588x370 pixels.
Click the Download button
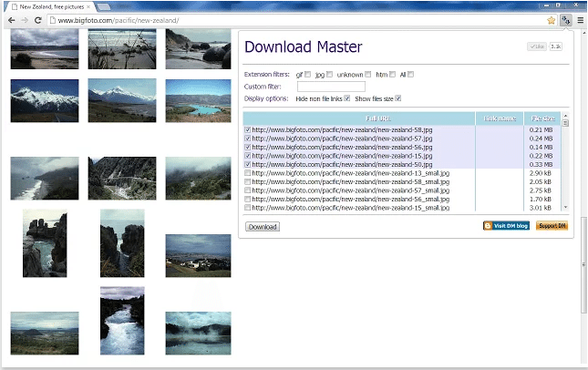click(263, 227)
